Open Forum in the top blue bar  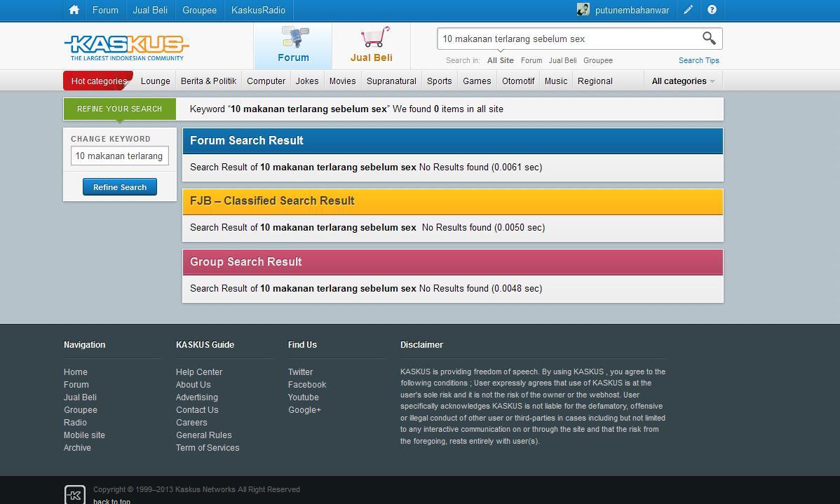(x=105, y=11)
